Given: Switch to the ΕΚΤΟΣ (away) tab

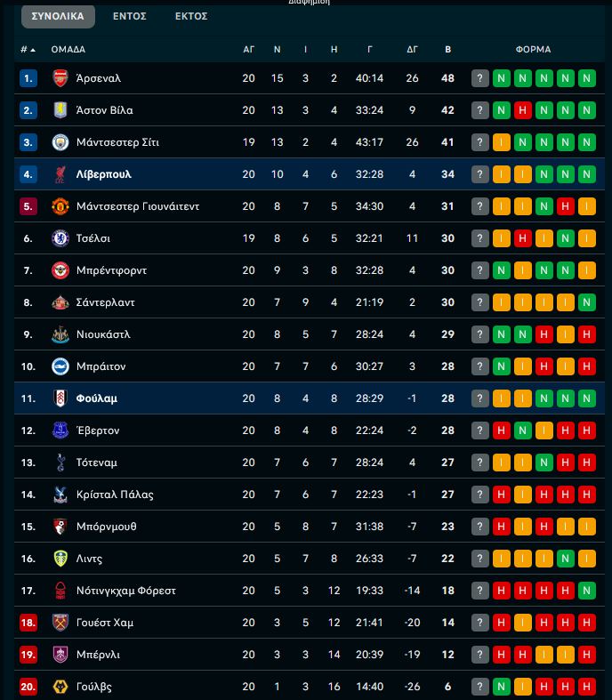Looking at the screenshot, I should (191, 16).
